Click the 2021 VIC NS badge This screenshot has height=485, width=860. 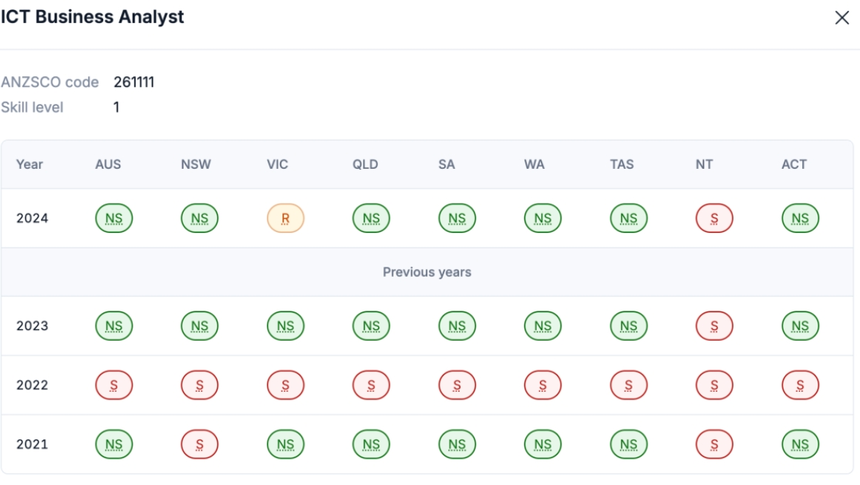click(286, 444)
